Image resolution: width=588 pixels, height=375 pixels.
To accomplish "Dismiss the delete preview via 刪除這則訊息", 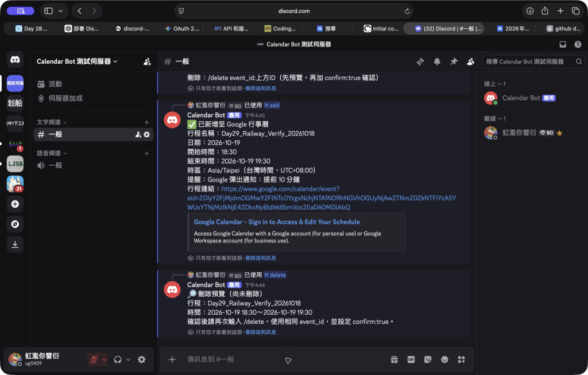I will point(261,333).
